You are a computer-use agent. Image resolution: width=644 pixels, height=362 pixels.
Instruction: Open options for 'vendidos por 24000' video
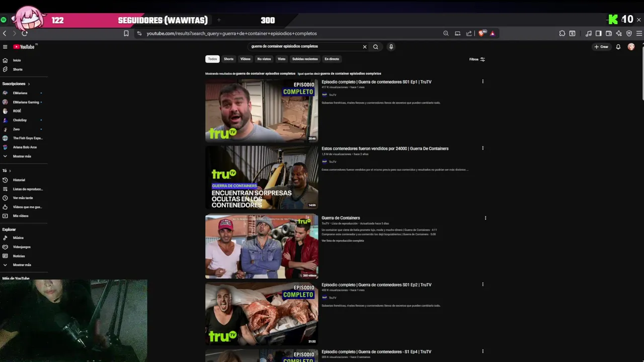point(482,148)
